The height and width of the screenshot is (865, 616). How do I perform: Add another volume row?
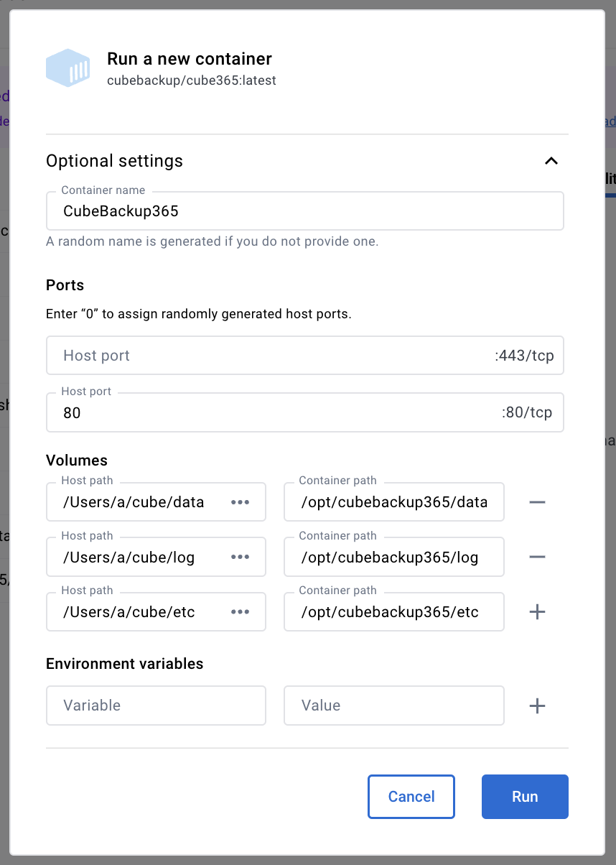(537, 612)
